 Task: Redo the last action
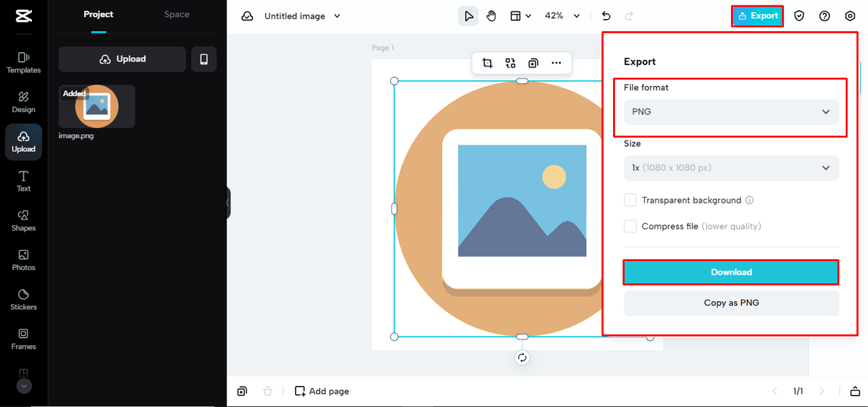click(x=629, y=16)
